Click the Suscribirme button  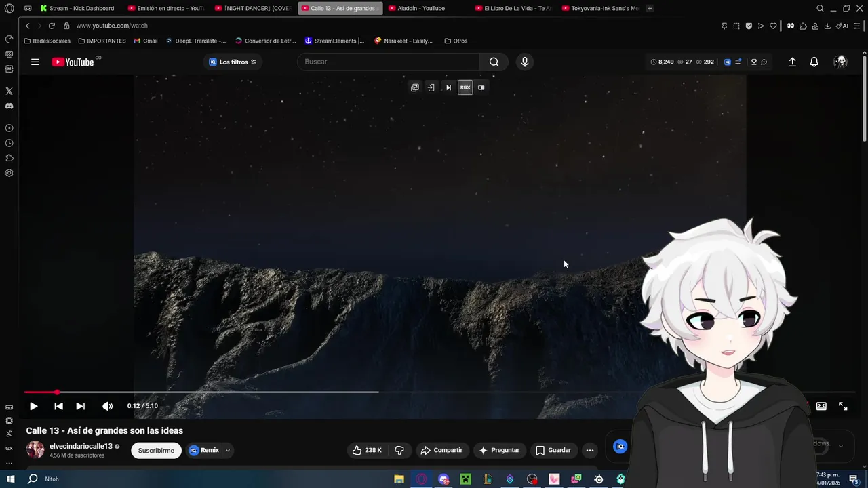click(156, 450)
